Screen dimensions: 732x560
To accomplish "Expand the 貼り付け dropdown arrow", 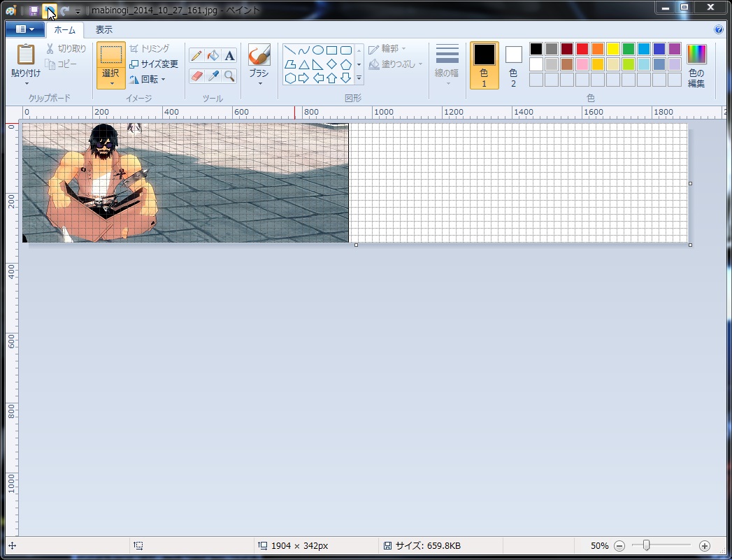I will pyautogui.click(x=27, y=84).
